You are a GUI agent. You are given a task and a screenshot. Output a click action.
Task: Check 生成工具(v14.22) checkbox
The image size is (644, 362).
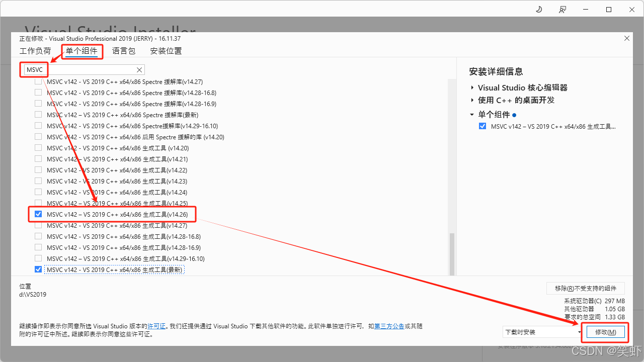coord(38,170)
